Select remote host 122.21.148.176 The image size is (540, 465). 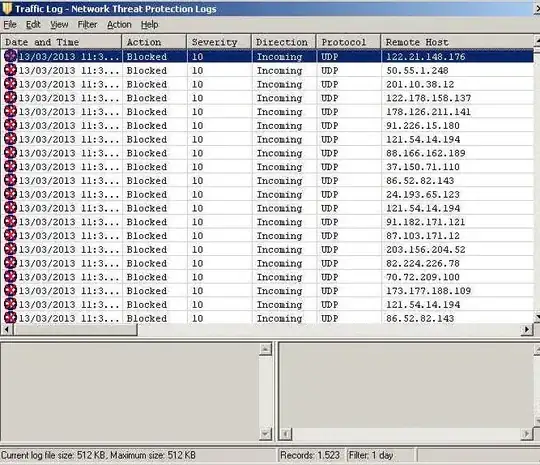(x=425, y=56)
